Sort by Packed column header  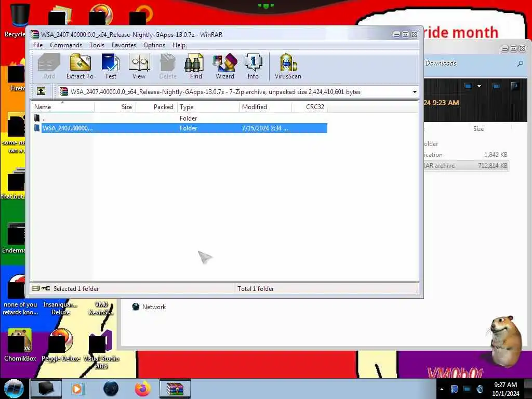(x=156, y=107)
